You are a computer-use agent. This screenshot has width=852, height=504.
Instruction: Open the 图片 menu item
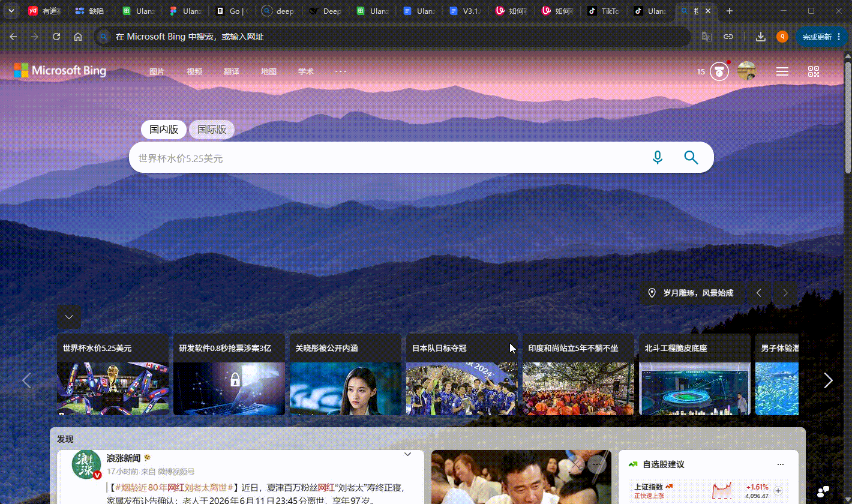157,71
